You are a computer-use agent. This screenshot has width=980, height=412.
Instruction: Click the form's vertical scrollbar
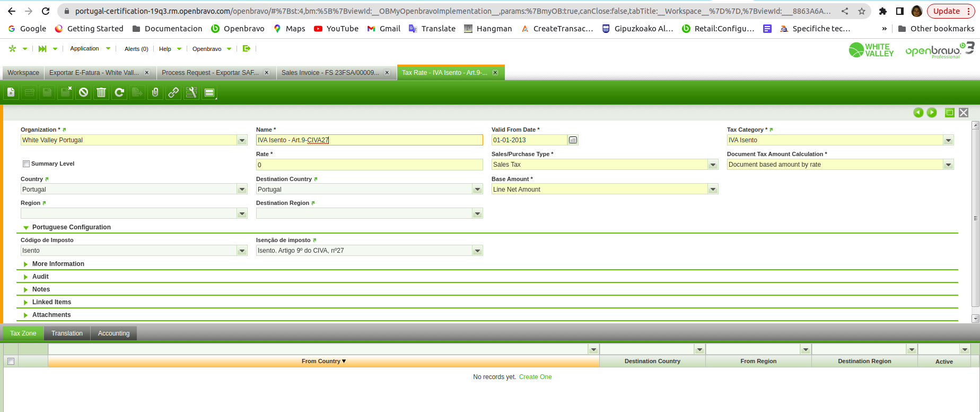click(x=975, y=218)
